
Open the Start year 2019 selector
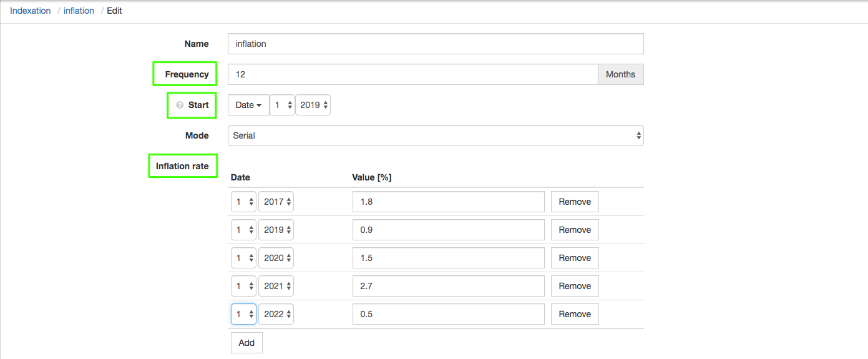pyautogui.click(x=313, y=105)
